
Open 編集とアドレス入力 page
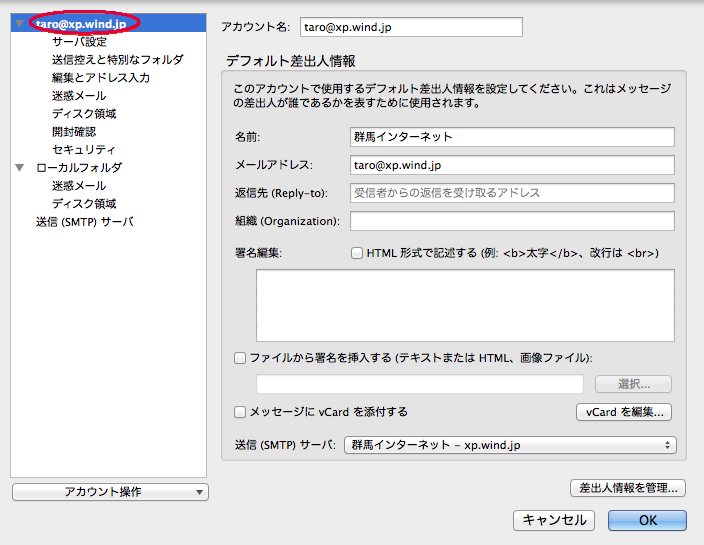tap(101, 78)
